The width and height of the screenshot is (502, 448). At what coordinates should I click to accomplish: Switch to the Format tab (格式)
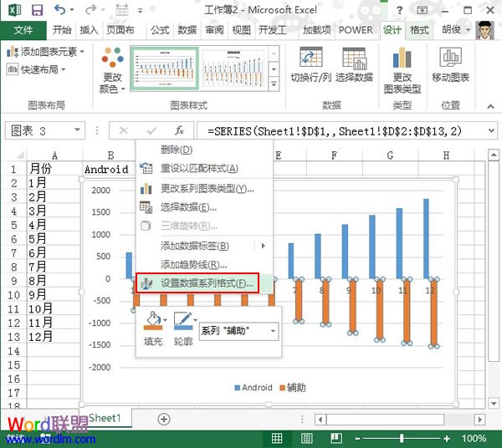pos(419,30)
